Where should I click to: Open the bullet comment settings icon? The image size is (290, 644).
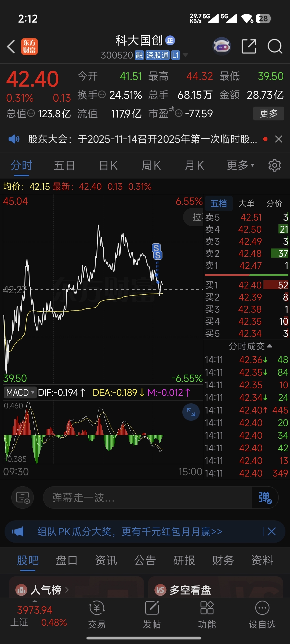point(23,497)
